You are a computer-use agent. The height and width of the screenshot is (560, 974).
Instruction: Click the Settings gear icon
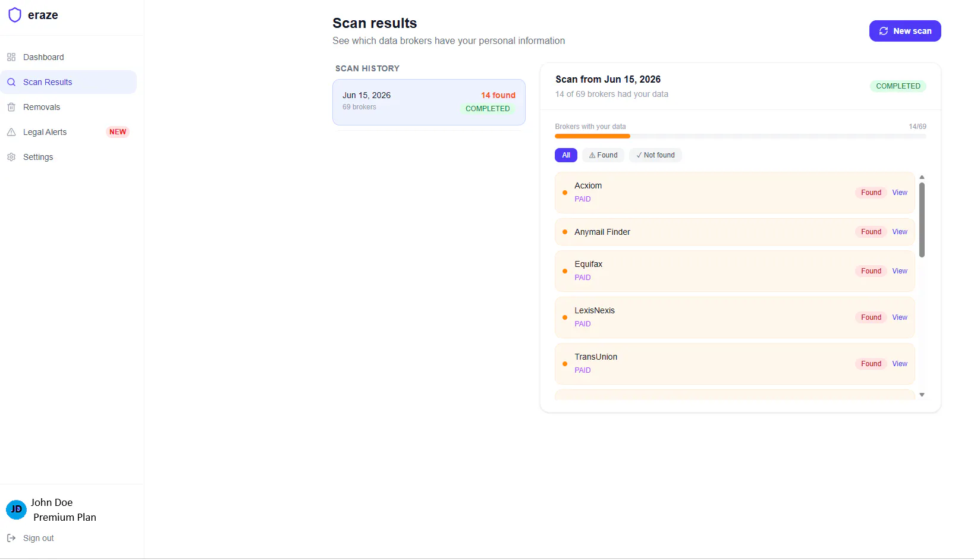click(11, 157)
